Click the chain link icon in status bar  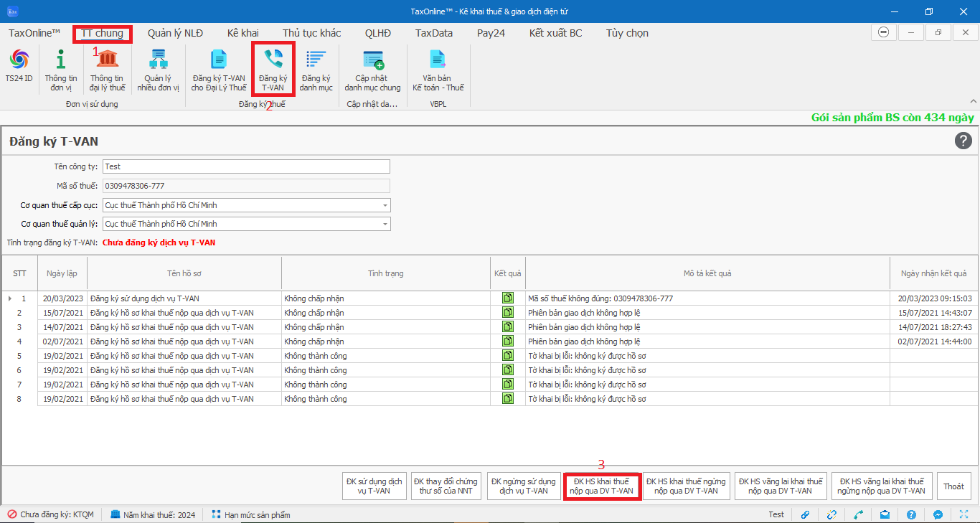click(806, 514)
